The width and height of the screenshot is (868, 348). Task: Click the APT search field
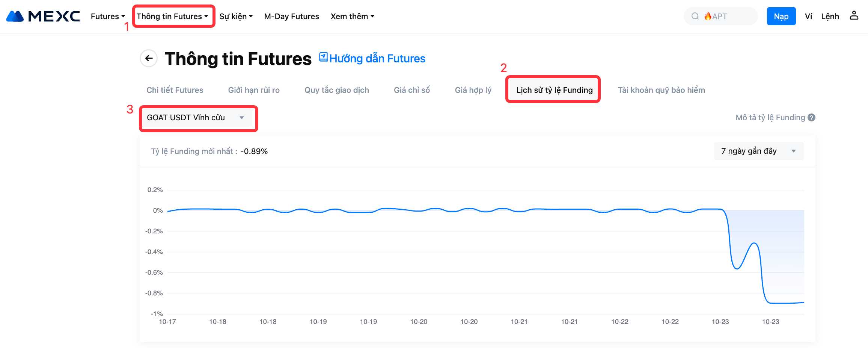pos(728,17)
